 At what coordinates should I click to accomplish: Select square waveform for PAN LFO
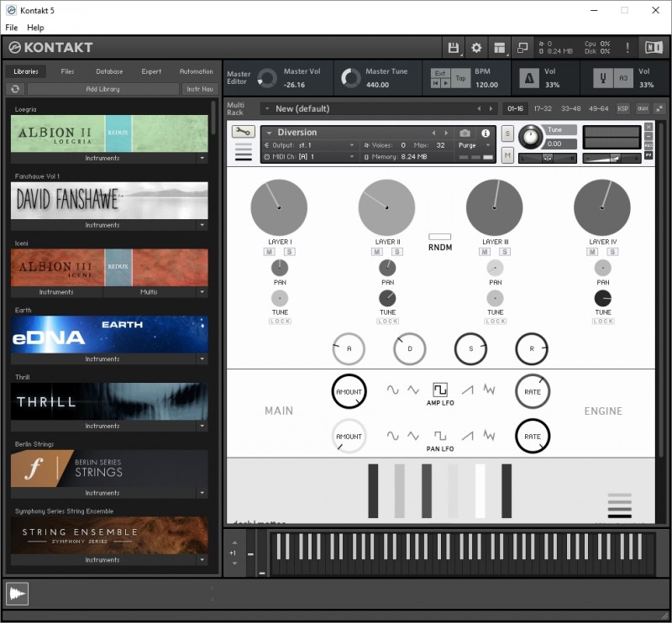439,436
